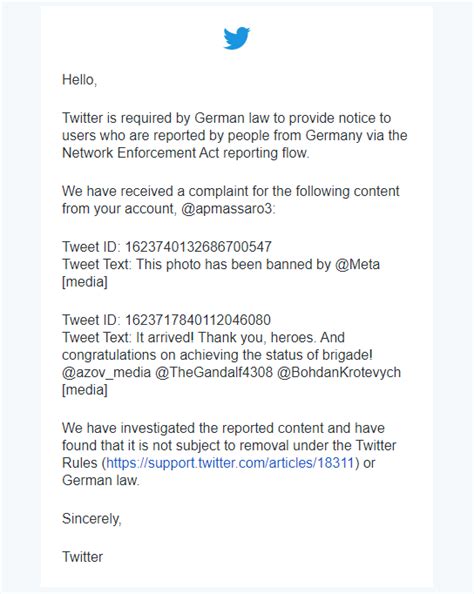
Task: Select the @BohdanKrotevych mention
Action: tap(339, 372)
